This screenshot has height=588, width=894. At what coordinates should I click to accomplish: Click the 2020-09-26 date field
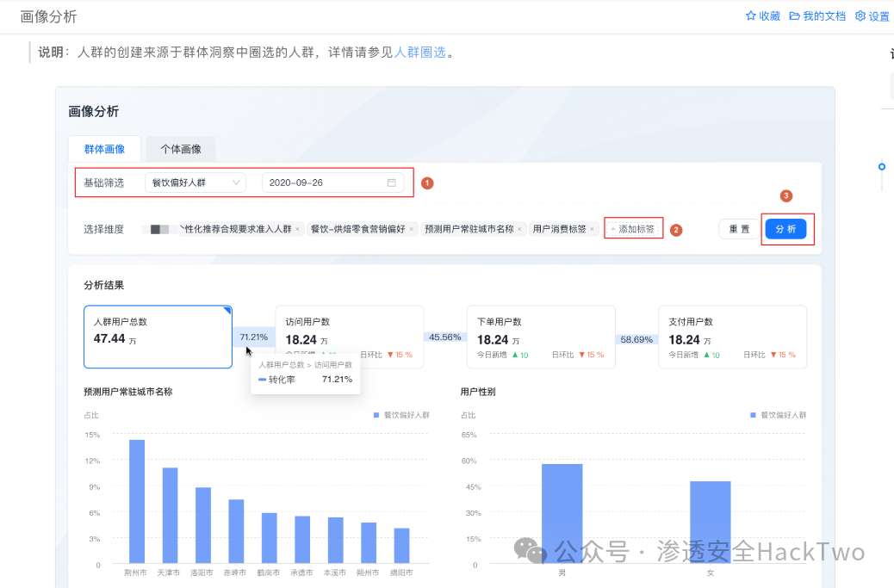point(333,183)
